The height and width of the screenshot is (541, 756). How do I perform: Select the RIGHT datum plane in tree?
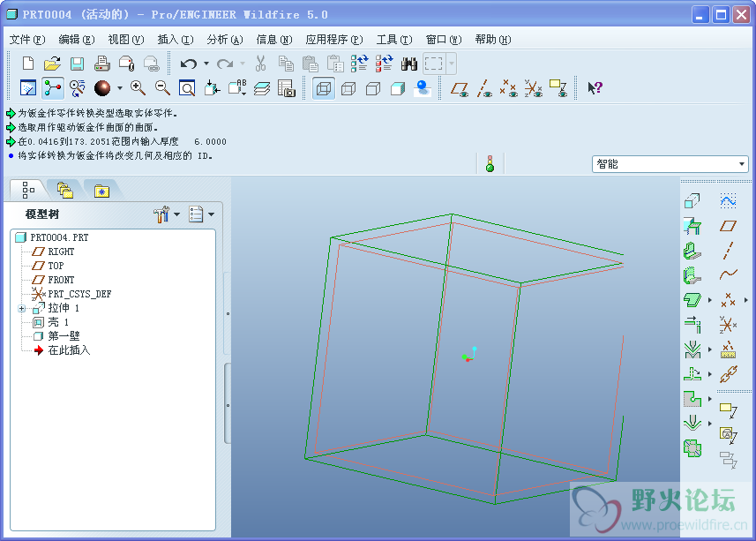(x=61, y=252)
